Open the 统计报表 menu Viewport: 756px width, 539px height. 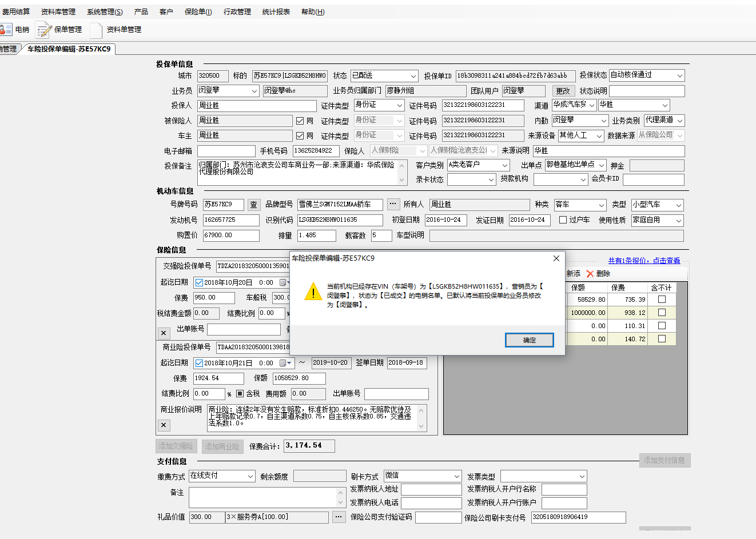point(276,12)
